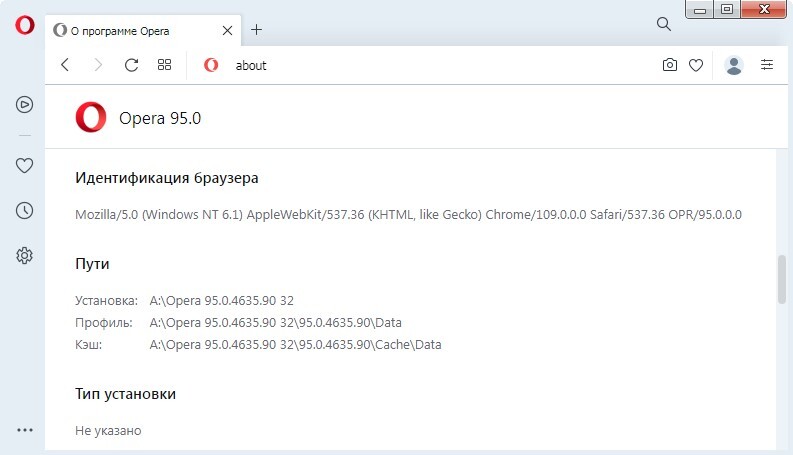Open the Player in the sidebar
793x455 pixels.
coord(24,105)
